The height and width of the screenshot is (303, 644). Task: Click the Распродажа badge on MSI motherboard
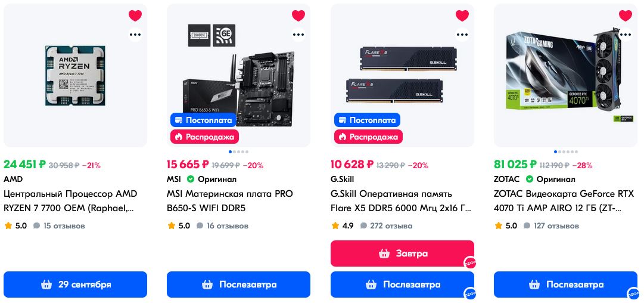coord(204,137)
